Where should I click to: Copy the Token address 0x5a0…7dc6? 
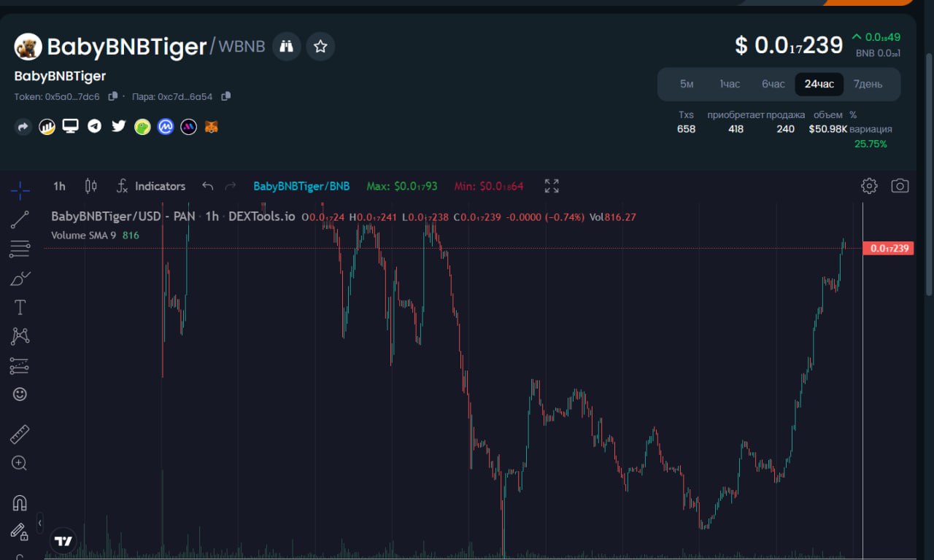coord(113,96)
